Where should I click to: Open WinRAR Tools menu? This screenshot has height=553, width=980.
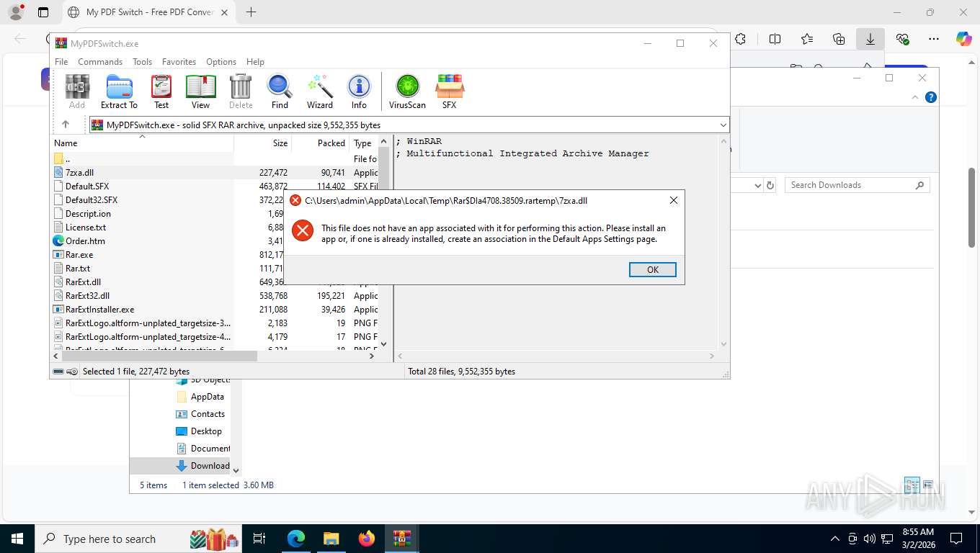142,62
